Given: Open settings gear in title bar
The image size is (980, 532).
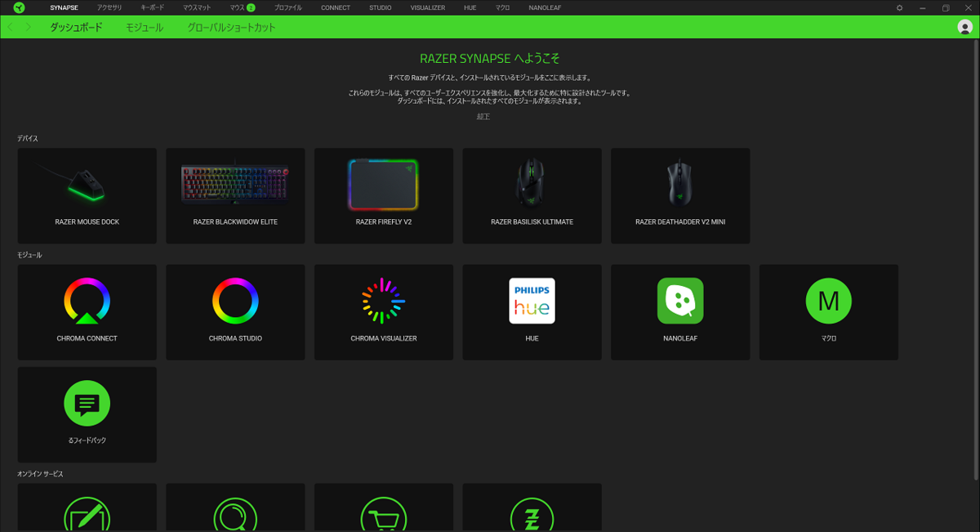Looking at the screenshot, I should 900,7.
